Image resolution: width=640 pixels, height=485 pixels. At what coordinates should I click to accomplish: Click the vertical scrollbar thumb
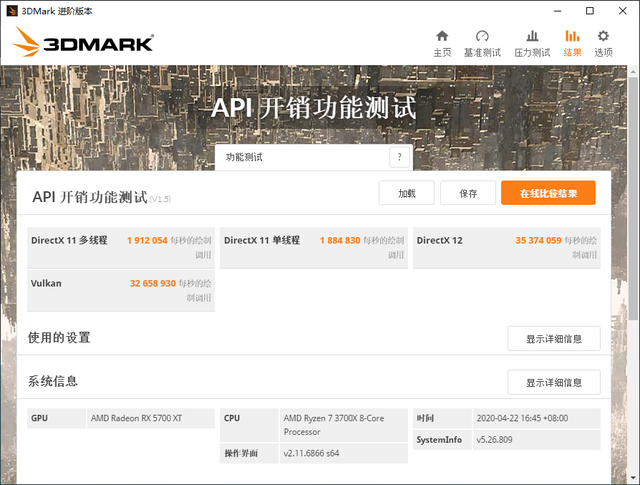(x=633, y=198)
